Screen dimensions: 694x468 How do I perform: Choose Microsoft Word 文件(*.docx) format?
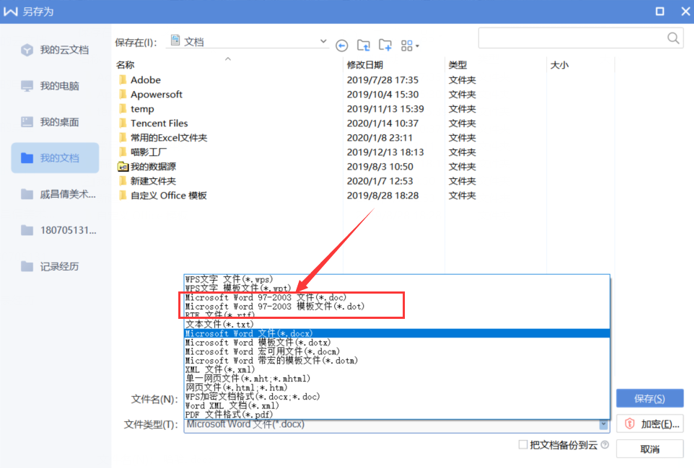[x=397, y=333]
